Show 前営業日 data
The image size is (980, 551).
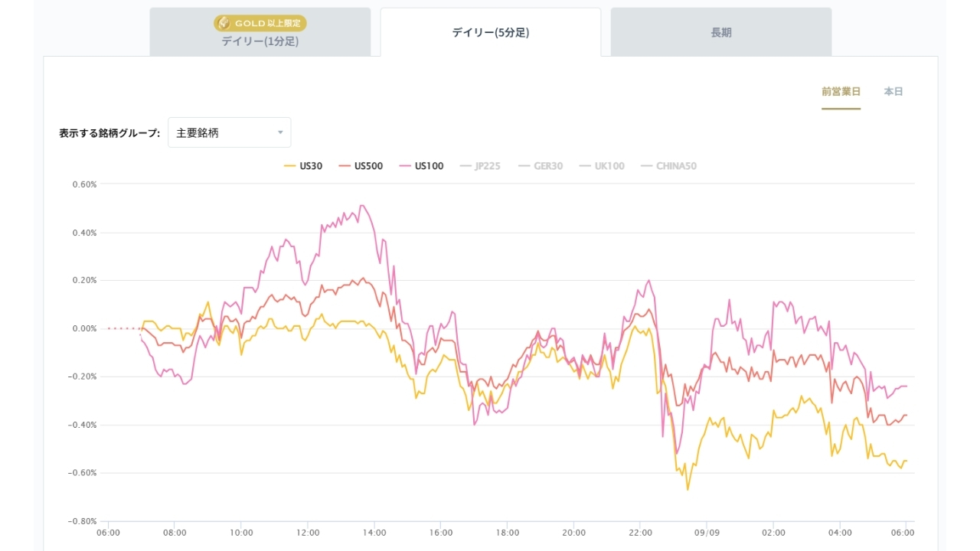(x=841, y=92)
